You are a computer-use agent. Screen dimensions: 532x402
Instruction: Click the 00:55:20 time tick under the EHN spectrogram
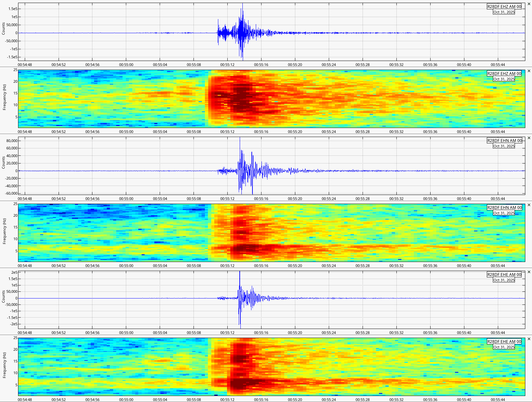295,266
